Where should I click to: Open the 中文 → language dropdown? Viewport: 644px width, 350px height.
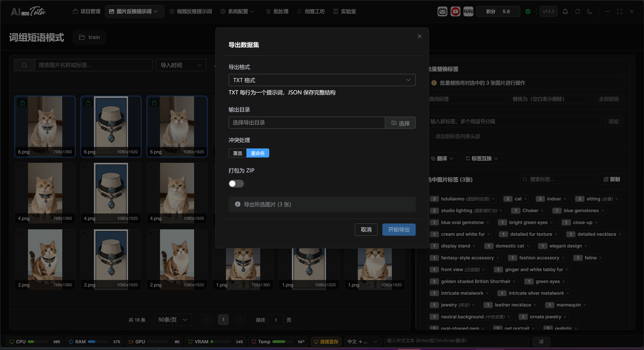[362, 342]
